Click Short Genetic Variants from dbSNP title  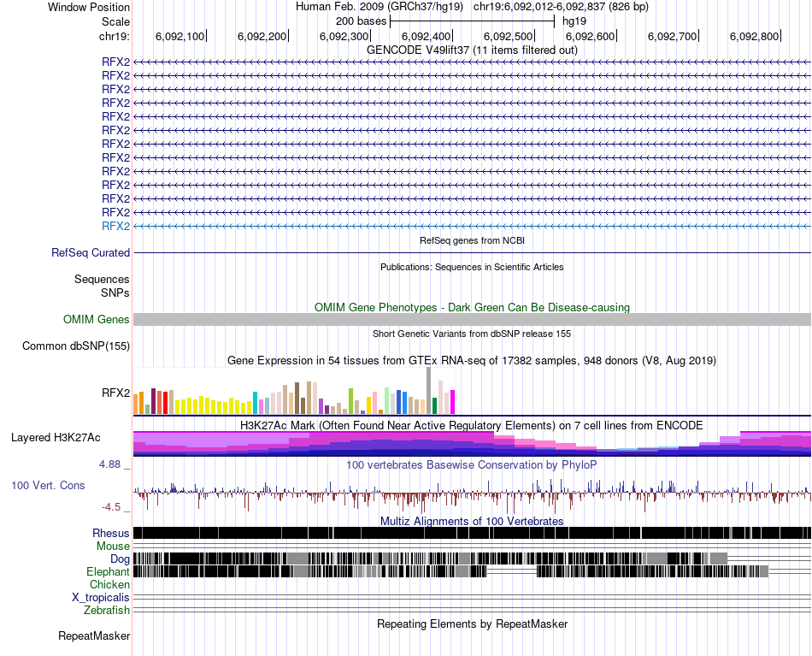(x=472, y=334)
